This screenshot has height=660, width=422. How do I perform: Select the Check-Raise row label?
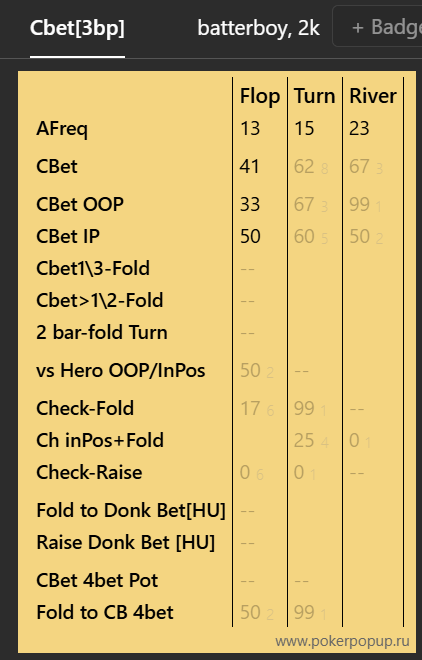tap(89, 472)
